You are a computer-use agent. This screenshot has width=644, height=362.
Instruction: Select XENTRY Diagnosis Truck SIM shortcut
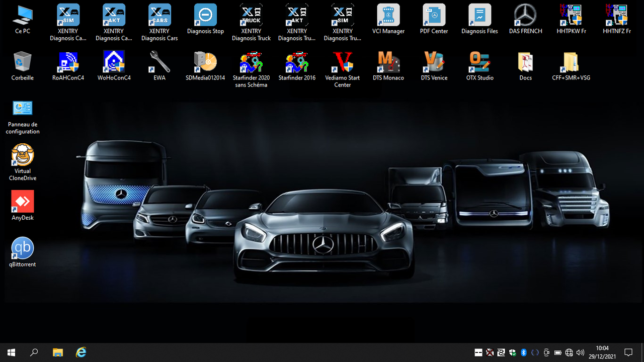pos(343,23)
